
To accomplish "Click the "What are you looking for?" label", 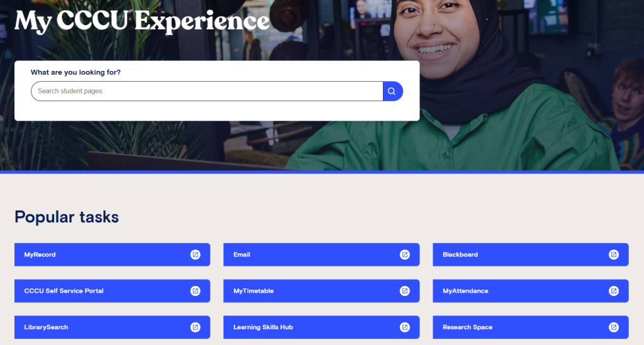I will pyautogui.click(x=75, y=73).
